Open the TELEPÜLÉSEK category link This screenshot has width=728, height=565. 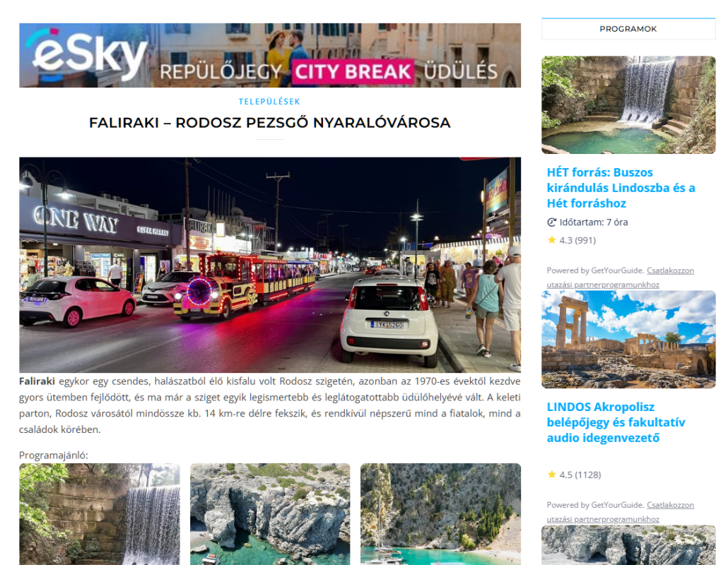click(269, 102)
